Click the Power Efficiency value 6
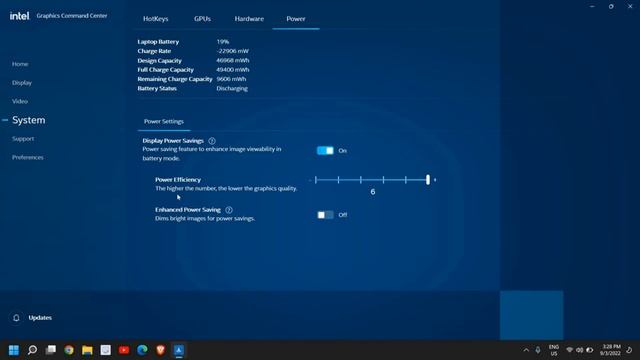Screen dimensions: 640x360 click(x=373, y=192)
